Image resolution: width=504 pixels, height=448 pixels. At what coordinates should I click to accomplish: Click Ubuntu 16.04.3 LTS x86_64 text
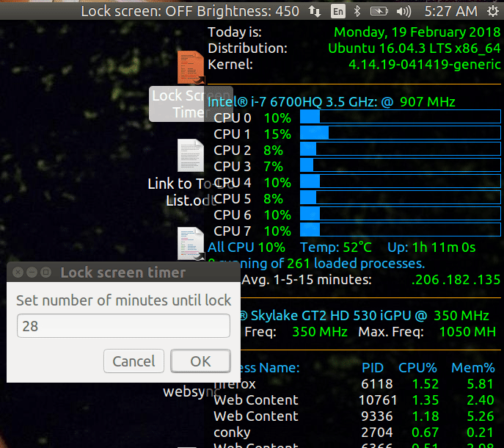click(x=414, y=48)
